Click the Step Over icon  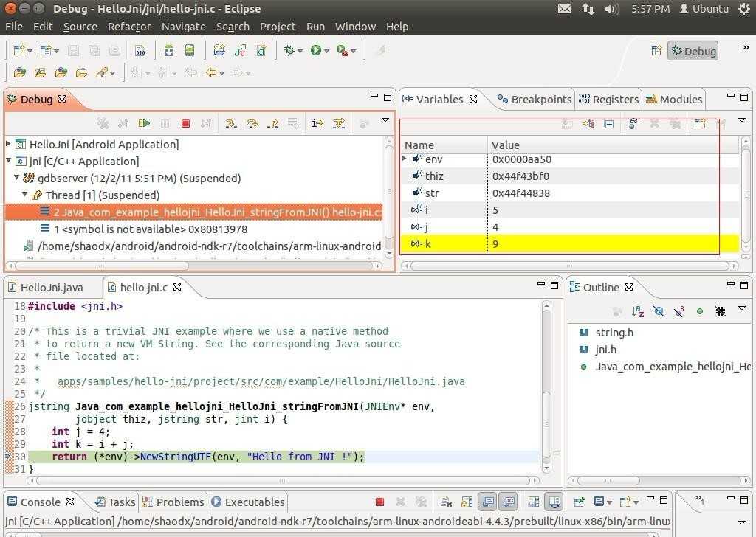point(252,124)
